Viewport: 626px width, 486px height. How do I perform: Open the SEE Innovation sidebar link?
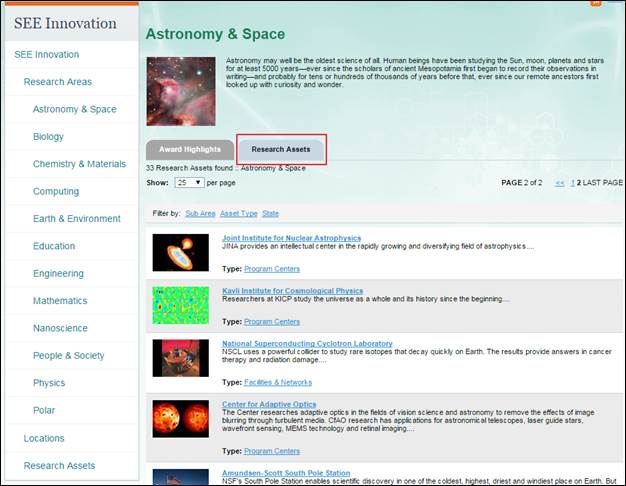tap(46, 54)
